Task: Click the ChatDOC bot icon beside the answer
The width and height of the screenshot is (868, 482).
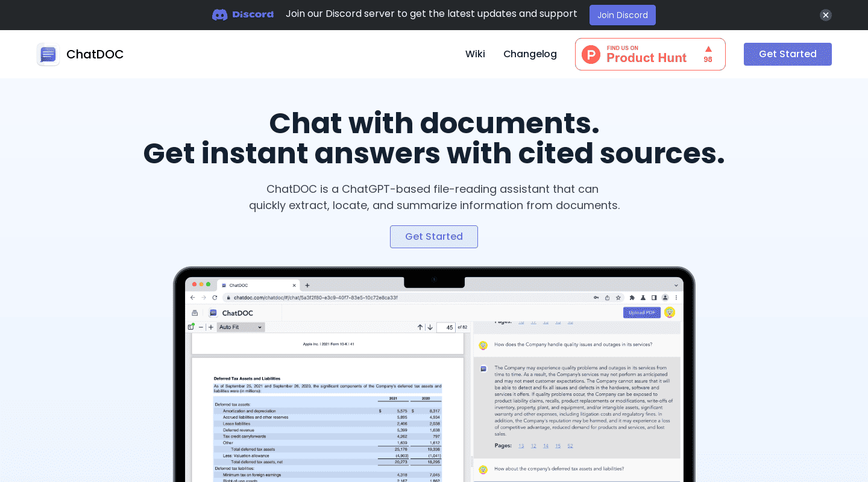Action: [483, 369]
